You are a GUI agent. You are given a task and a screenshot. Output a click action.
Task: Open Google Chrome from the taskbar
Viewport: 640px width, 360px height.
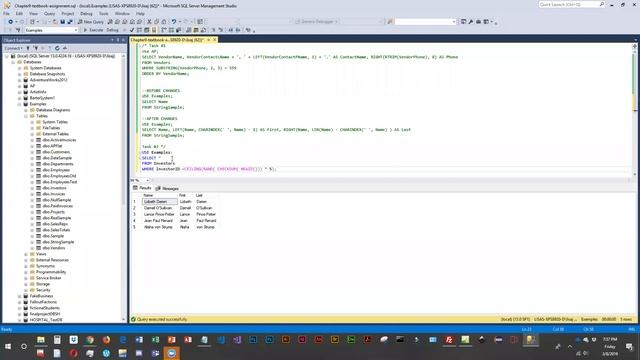tap(90, 340)
